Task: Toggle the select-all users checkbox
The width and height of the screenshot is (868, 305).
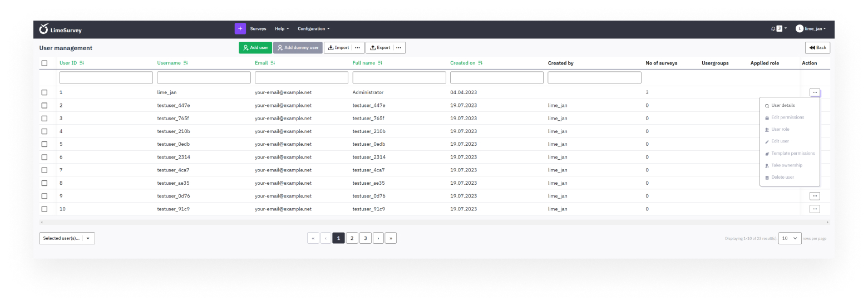Action: tap(45, 63)
